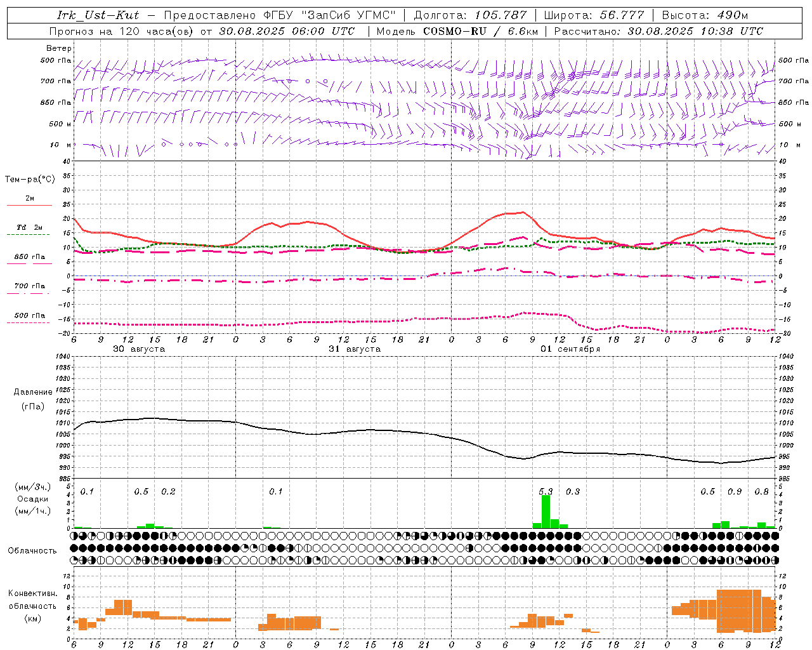Viewport: 812px width, 650px height.
Task: Click the '0.9' precipitation total value
Action: click(x=735, y=492)
